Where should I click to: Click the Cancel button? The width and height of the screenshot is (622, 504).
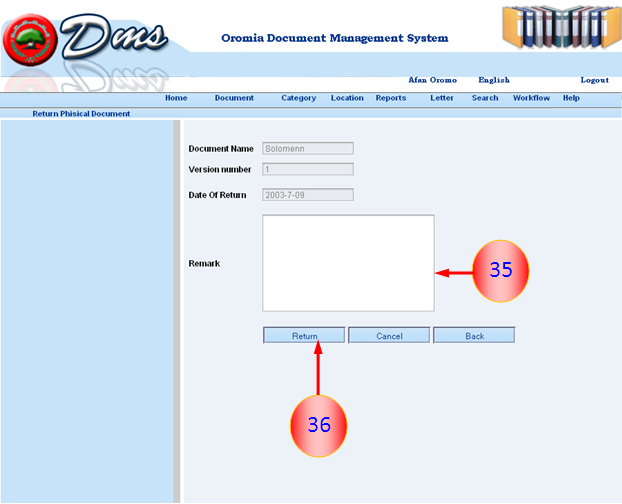(x=389, y=335)
